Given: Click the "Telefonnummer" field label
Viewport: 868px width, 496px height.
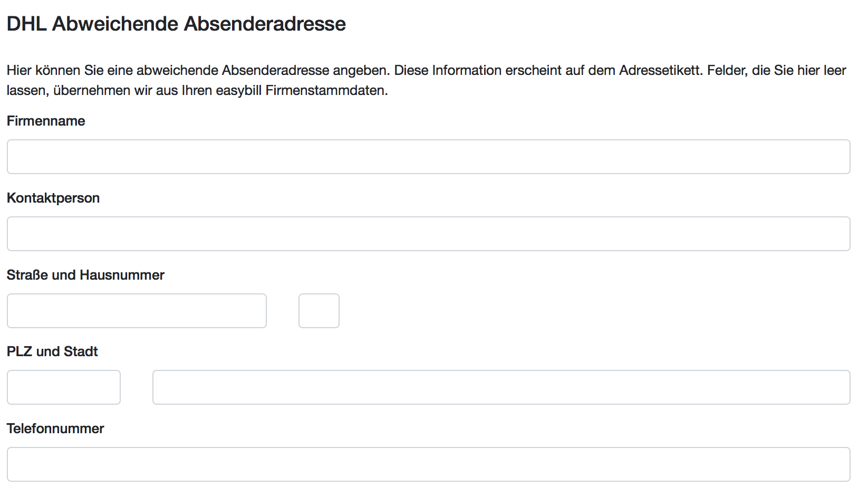Looking at the screenshot, I should (55, 428).
